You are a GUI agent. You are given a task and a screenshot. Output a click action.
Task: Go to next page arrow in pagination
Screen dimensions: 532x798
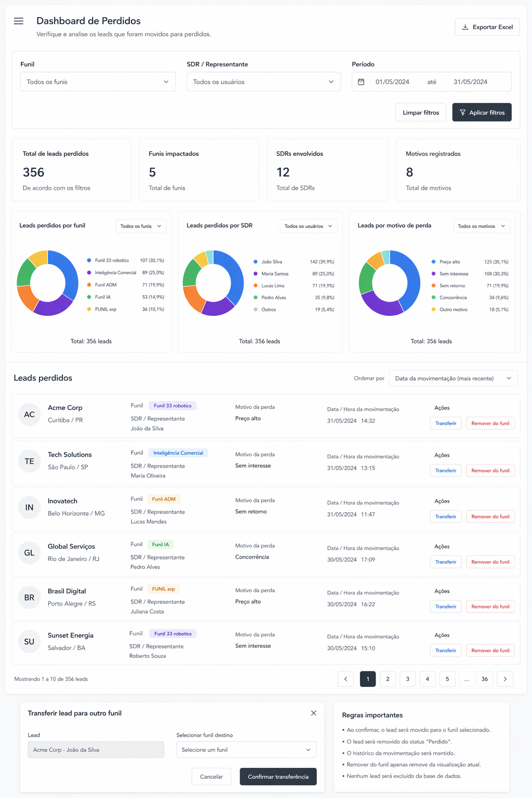(x=505, y=679)
